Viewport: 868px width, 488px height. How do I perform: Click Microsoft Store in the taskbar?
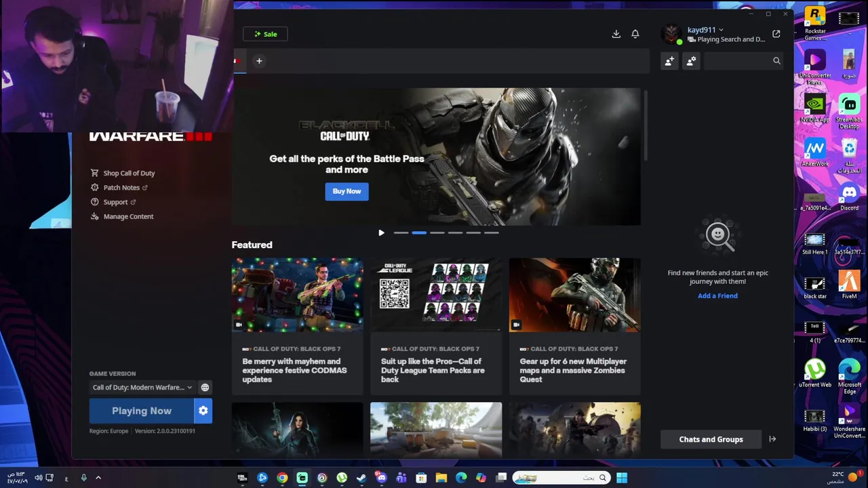421,478
